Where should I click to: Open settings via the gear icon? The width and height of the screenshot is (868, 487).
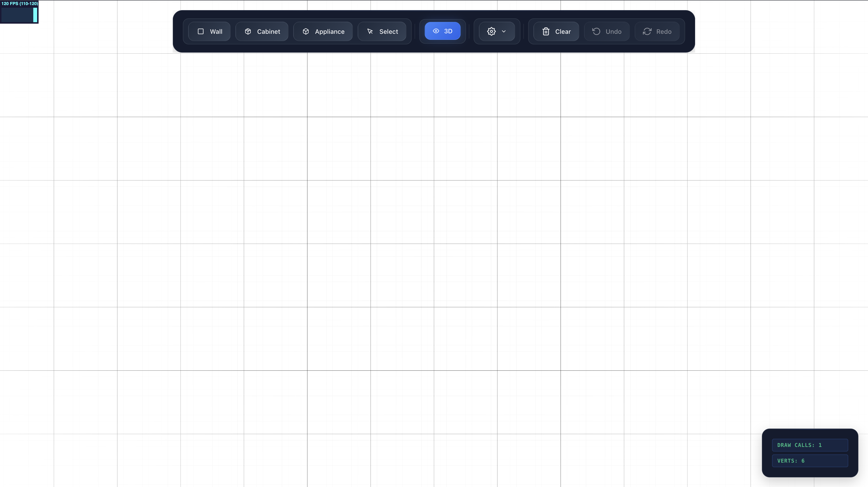[491, 31]
